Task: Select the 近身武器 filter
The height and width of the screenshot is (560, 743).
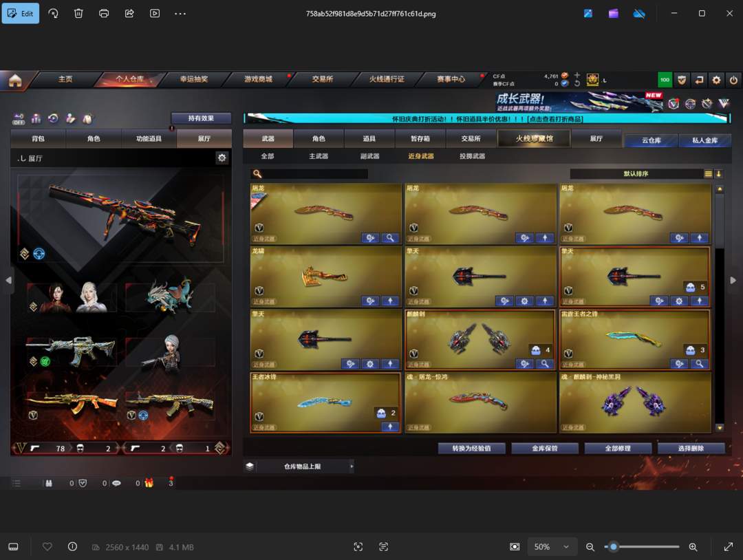Action: pos(421,156)
